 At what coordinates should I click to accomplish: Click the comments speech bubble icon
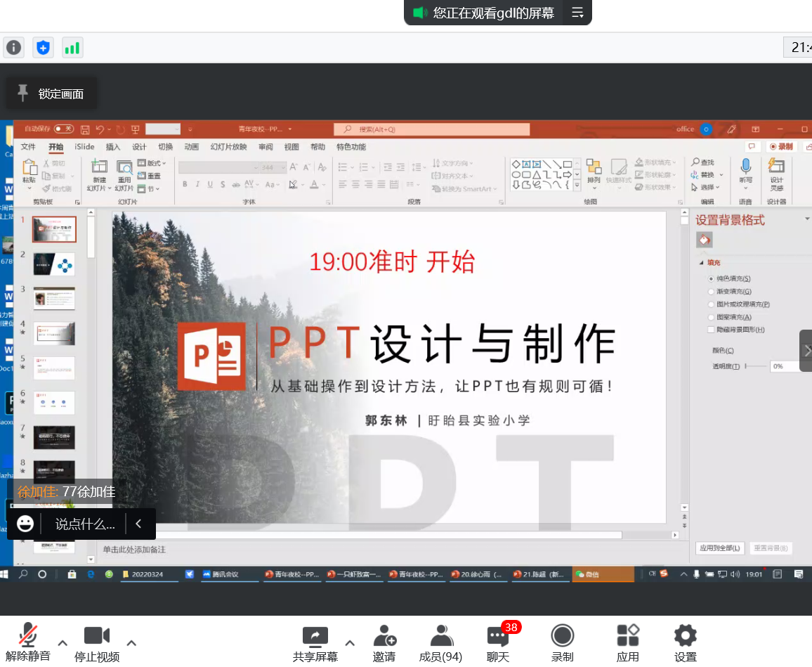[x=752, y=147]
